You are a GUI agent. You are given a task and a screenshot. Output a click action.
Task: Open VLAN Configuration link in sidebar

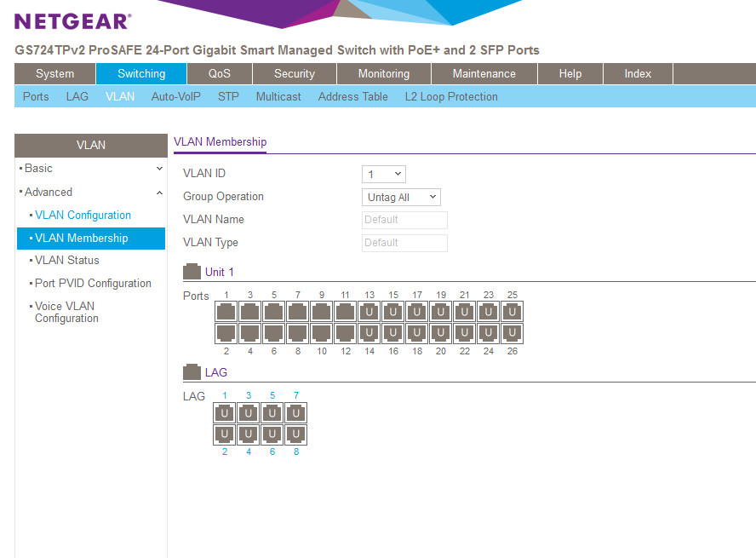[83, 216]
